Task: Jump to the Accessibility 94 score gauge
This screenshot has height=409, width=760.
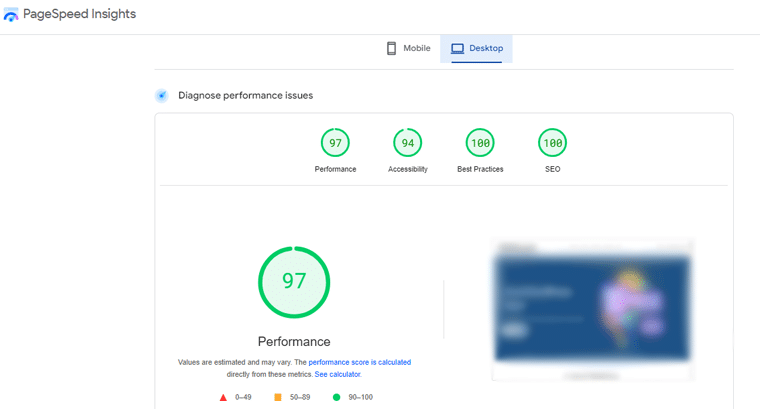Action: [x=408, y=143]
